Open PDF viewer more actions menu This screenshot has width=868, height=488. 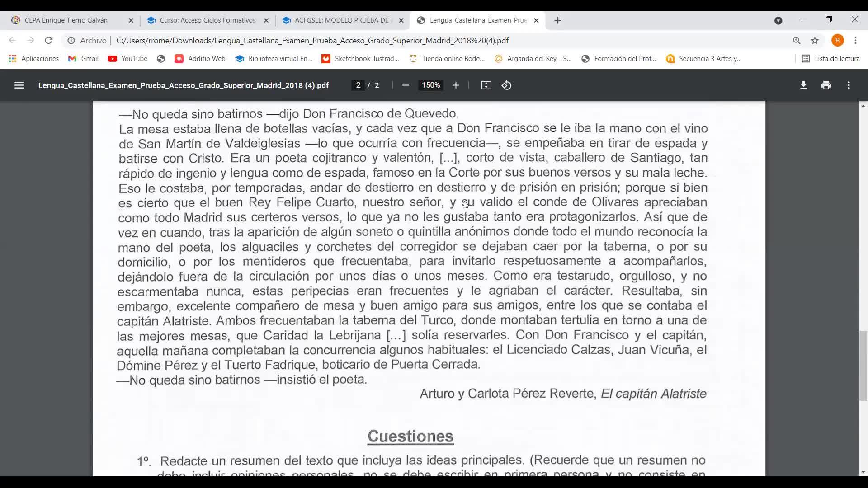(x=849, y=85)
